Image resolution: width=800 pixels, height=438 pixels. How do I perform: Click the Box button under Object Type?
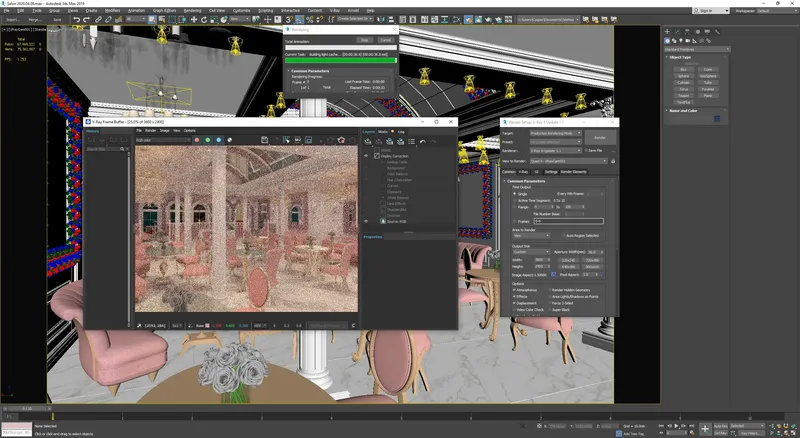pyautogui.click(x=683, y=69)
